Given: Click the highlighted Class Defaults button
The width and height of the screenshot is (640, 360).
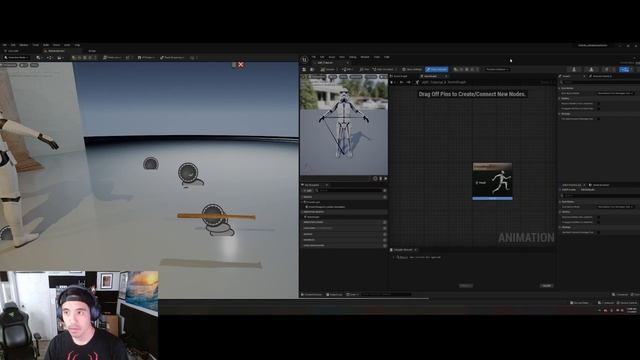Looking at the screenshot, I should coord(437,69).
